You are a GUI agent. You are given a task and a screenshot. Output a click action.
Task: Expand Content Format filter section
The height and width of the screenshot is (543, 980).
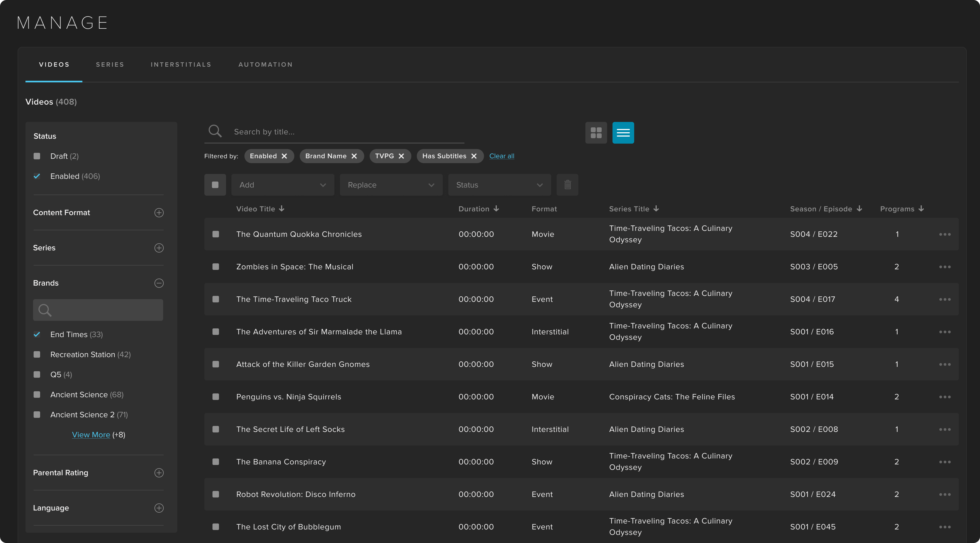(159, 213)
